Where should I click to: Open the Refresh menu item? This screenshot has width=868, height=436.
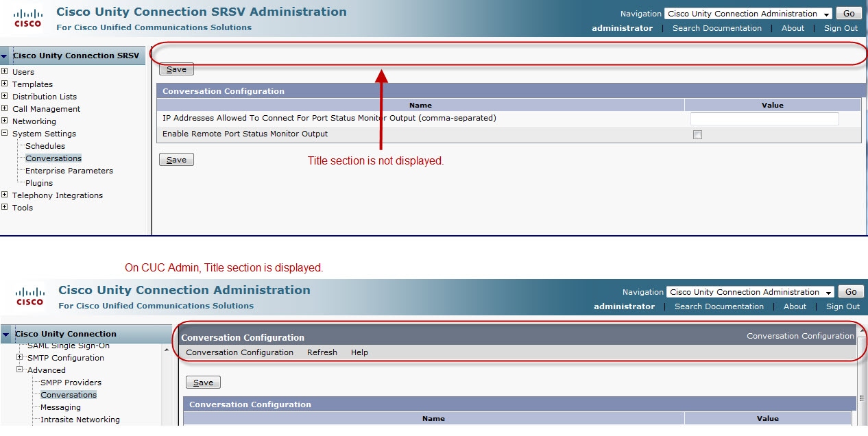(322, 352)
